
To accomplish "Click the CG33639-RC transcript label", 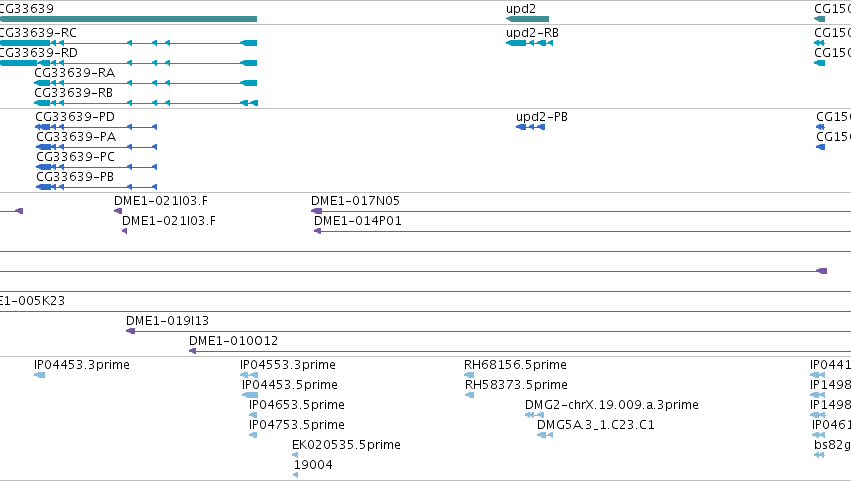I will pos(38,33).
